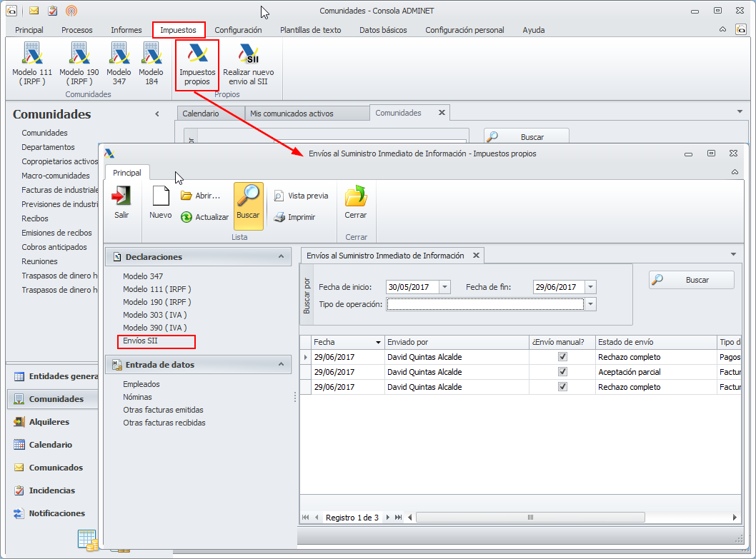Open Modelo 184 ribbon icon
Screen dimensions: 756x559
click(151, 64)
